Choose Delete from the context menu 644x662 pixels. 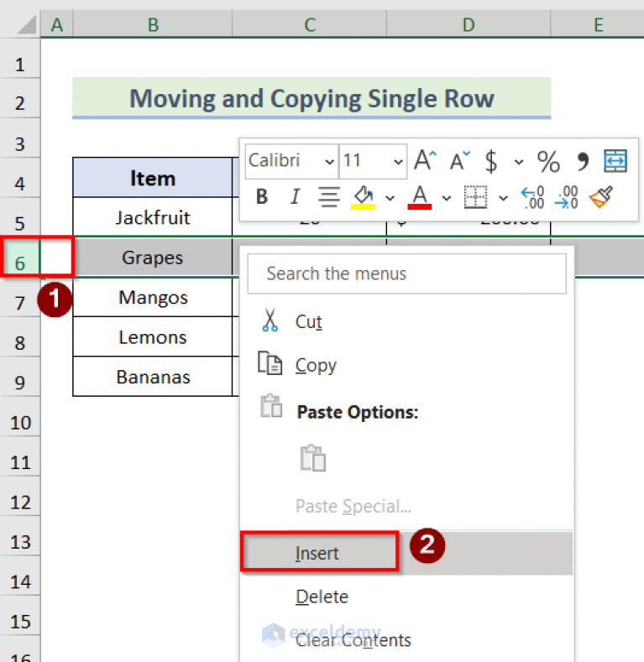pyautogui.click(x=322, y=597)
